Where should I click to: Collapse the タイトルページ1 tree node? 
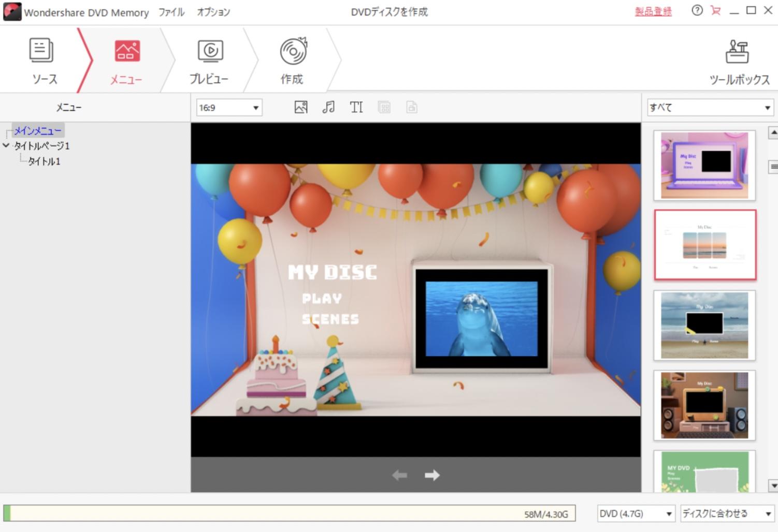point(6,146)
